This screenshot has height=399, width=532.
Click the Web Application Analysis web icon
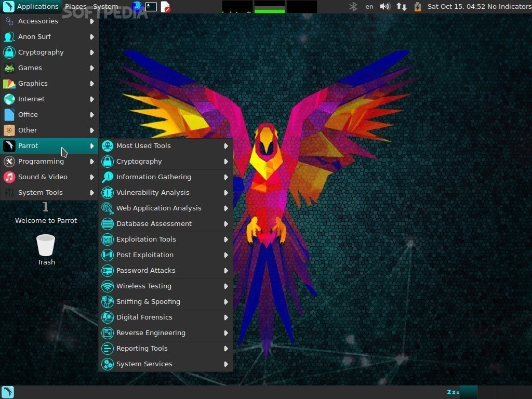click(108, 208)
